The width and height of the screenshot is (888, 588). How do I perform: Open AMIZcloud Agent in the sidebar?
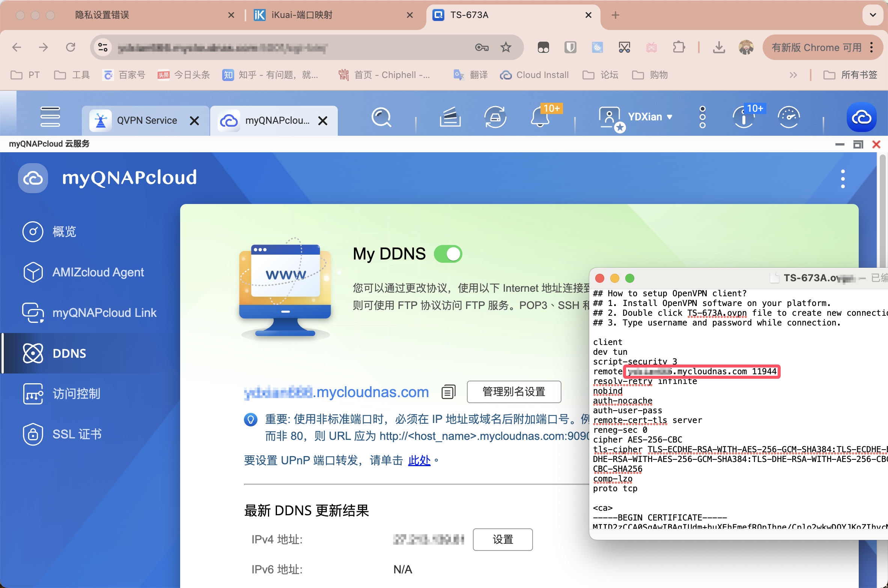click(90, 272)
